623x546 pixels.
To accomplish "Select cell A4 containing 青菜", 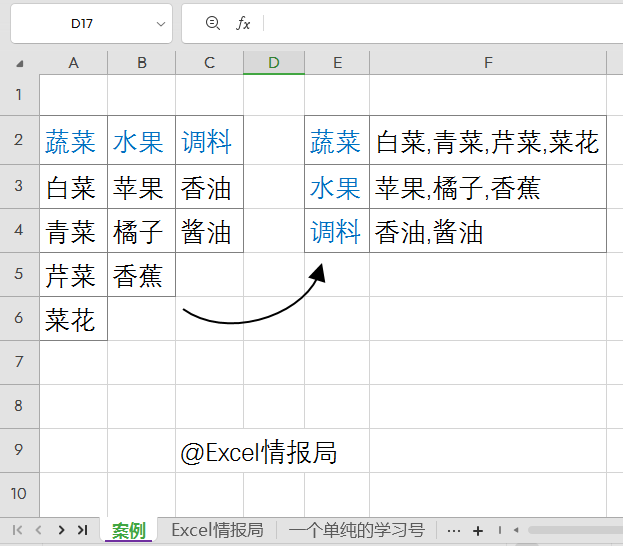I will pyautogui.click(x=74, y=230).
